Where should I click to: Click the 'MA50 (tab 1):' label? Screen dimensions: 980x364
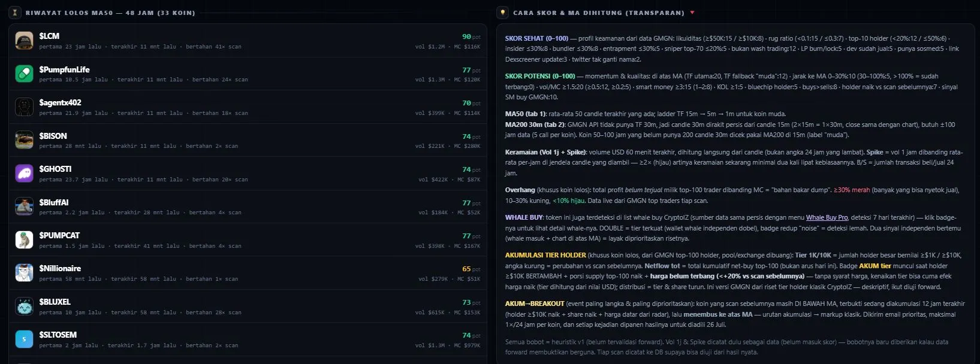[526, 114]
